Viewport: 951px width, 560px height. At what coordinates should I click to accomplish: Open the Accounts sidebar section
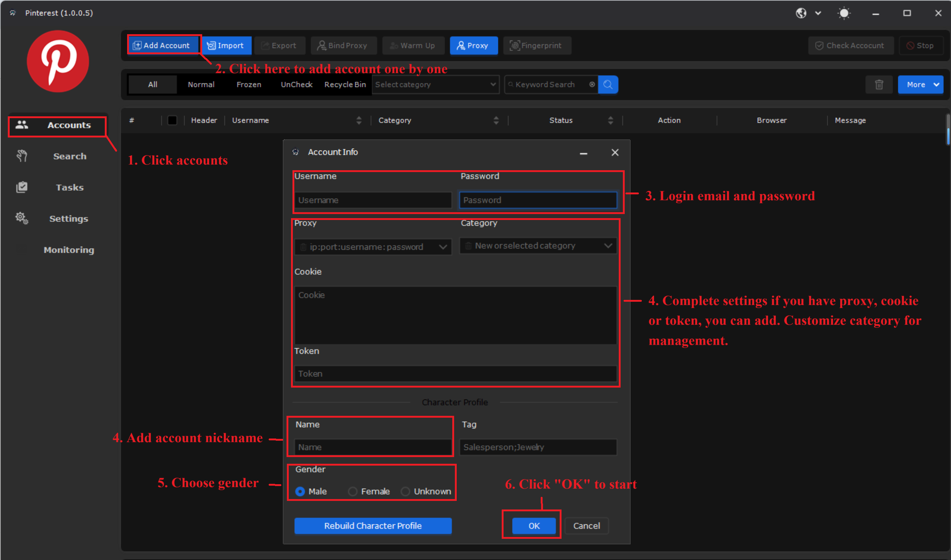[x=57, y=125]
